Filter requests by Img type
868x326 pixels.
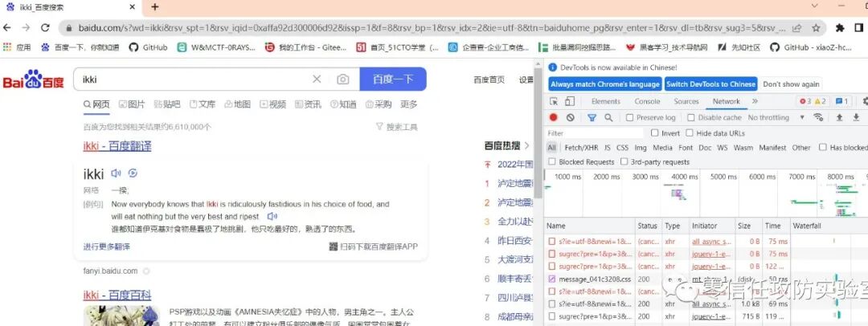point(641,147)
